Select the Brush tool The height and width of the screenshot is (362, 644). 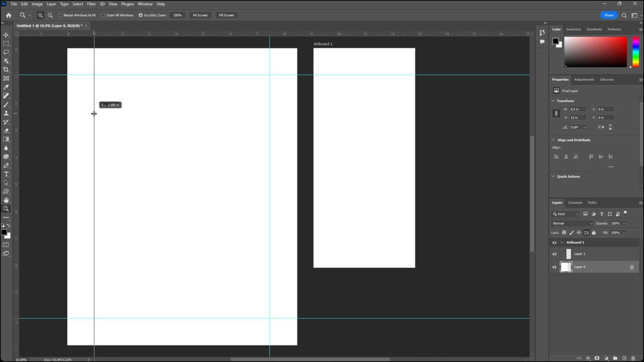point(7,105)
